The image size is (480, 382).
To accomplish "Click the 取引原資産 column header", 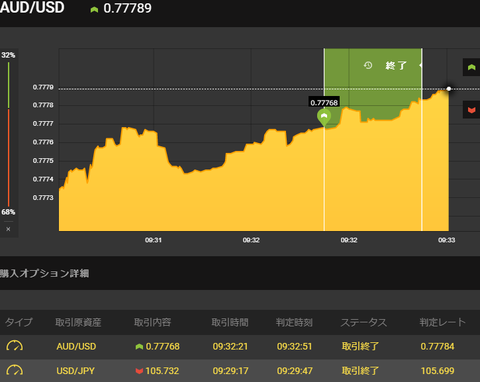I will pyautogui.click(x=78, y=322).
